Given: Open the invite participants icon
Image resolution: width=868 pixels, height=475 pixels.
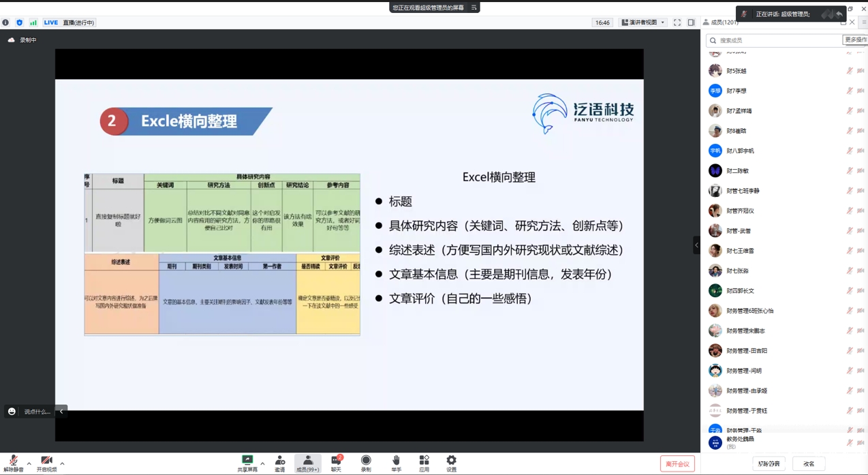Looking at the screenshot, I should tap(280, 463).
